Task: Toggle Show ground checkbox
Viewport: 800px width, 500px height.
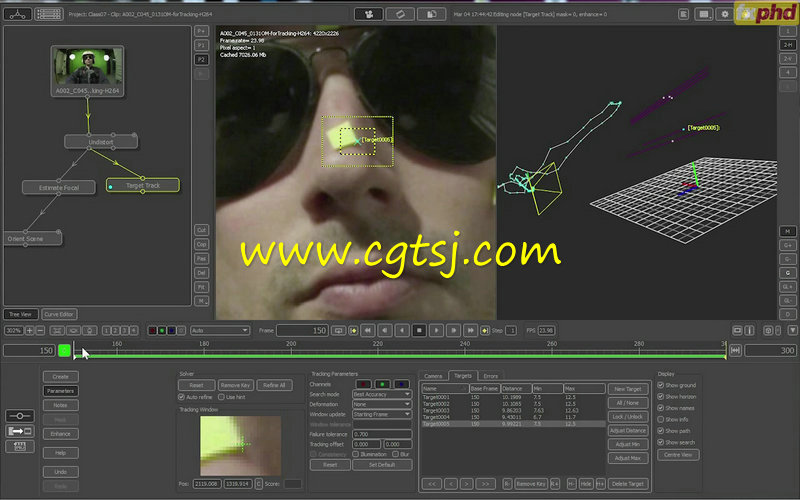Action: click(x=661, y=385)
